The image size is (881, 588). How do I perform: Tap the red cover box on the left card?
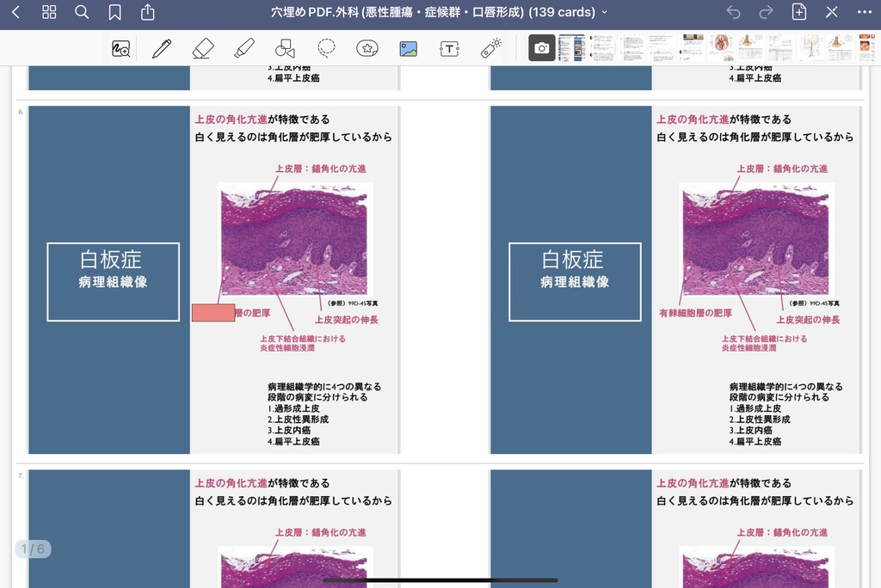click(213, 313)
